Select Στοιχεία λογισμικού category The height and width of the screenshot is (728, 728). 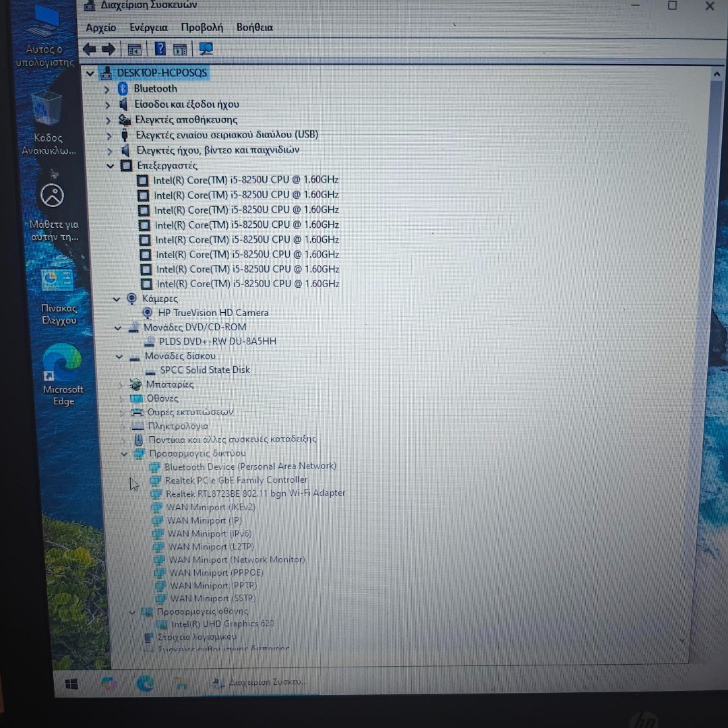point(197,637)
